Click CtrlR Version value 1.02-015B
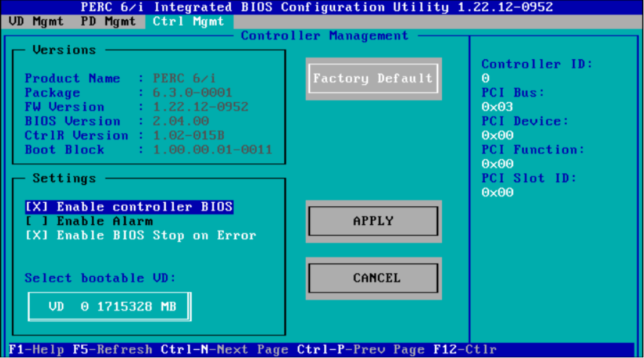Screen dimensions: 644x358 (x=188, y=135)
